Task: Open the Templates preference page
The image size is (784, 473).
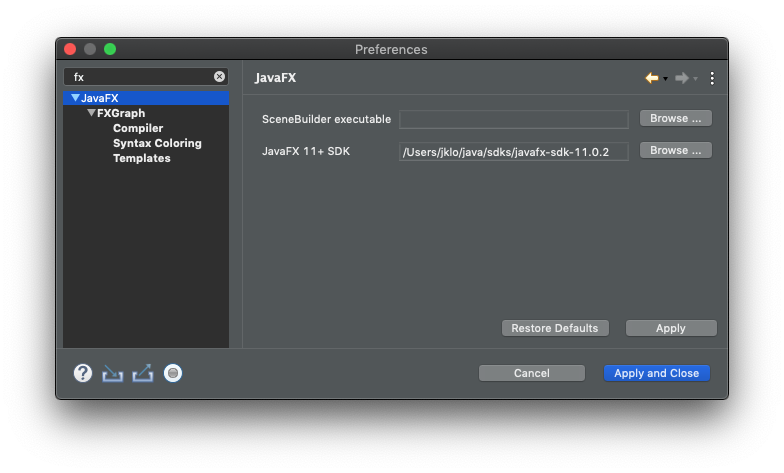Action: point(141,158)
